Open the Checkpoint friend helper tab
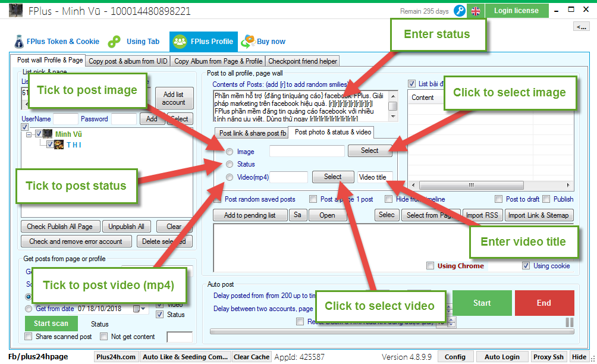 [x=303, y=61]
